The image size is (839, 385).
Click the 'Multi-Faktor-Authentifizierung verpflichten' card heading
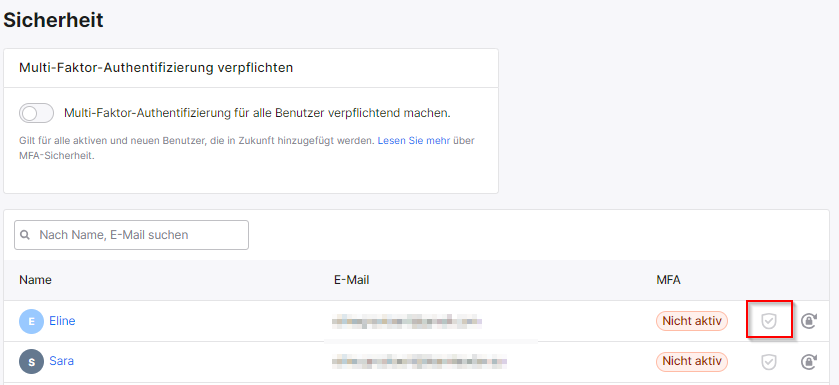tap(156, 68)
